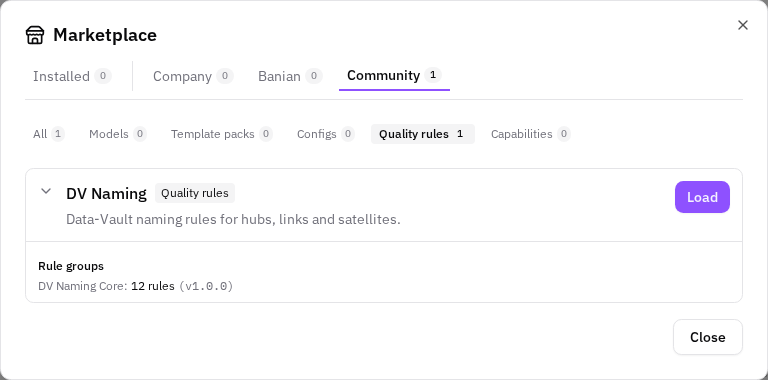Filter by Capabilities

[x=530, y=134]
